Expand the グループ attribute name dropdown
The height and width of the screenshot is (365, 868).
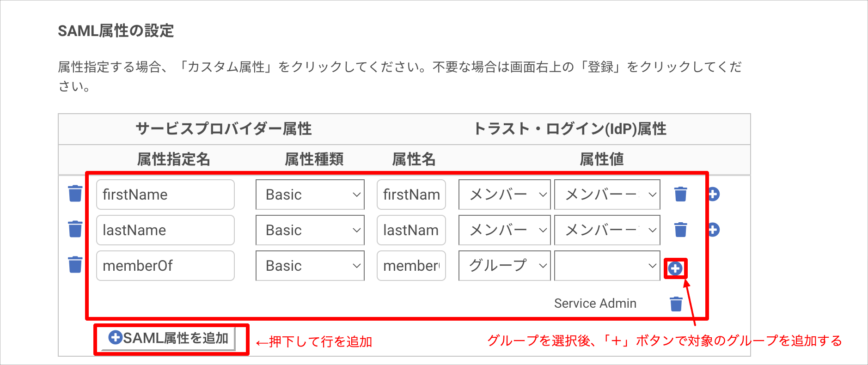(x=505, y=266)
